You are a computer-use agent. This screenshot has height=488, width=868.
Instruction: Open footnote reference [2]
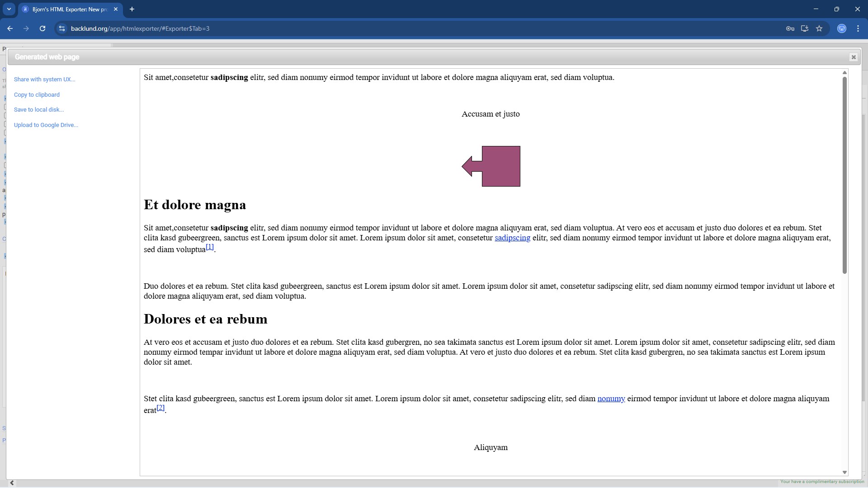(x=160, y=408)
